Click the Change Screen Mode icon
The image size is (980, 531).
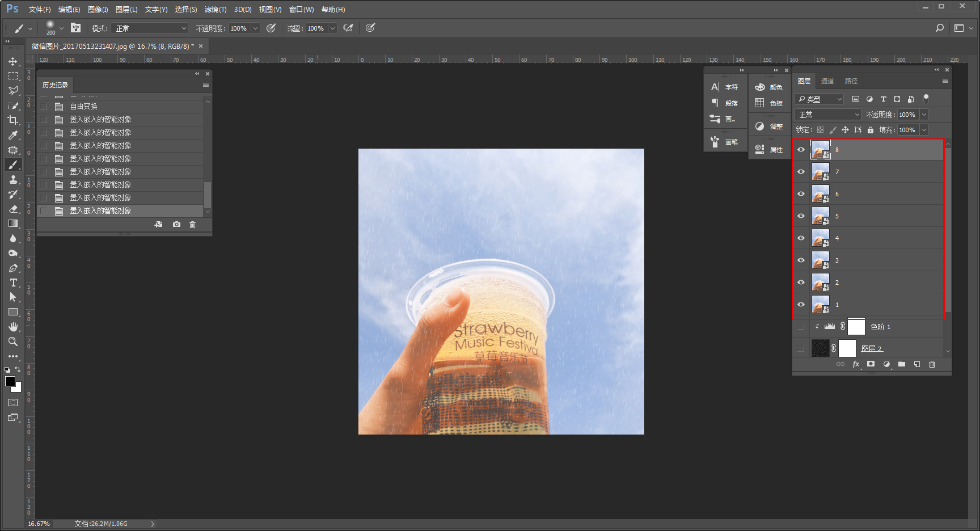tap(13, 418)
